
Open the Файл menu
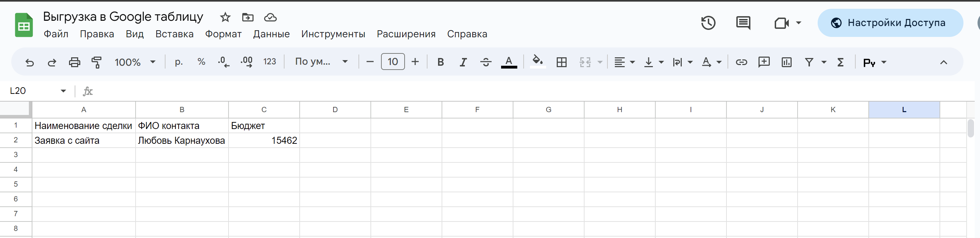[x=56, y=34]
